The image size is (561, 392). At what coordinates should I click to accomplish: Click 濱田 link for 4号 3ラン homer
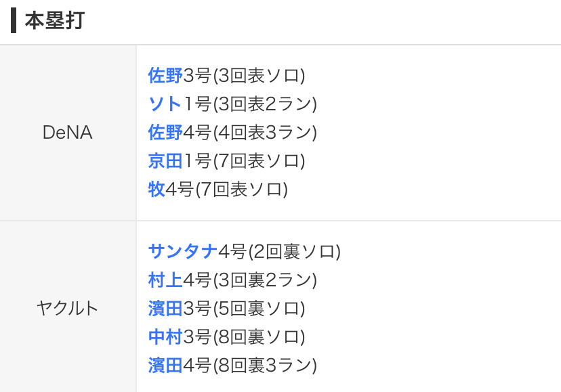coord(165,366)
